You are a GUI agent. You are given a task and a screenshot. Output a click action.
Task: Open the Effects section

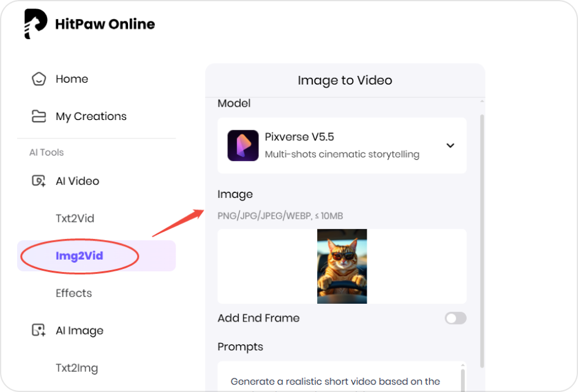73,293
